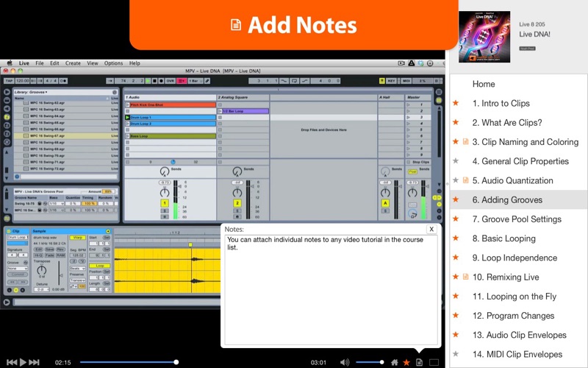Toggle the OVR overdub button

(x=171, y=81)
